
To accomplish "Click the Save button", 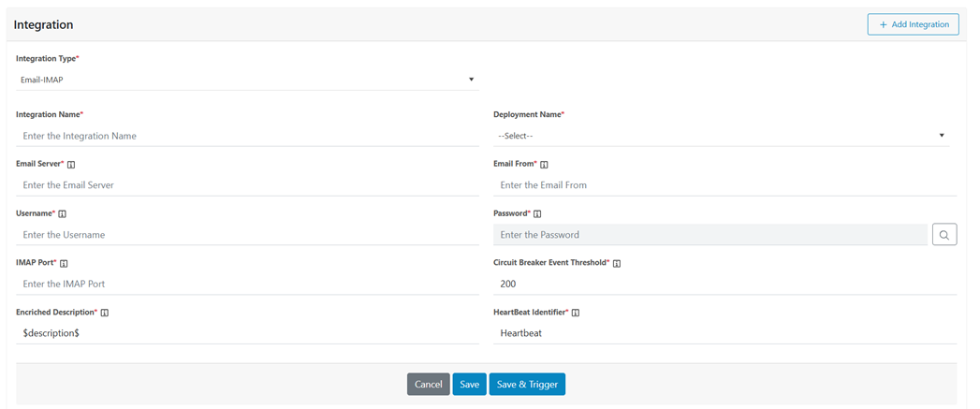I will coord(469,385).
